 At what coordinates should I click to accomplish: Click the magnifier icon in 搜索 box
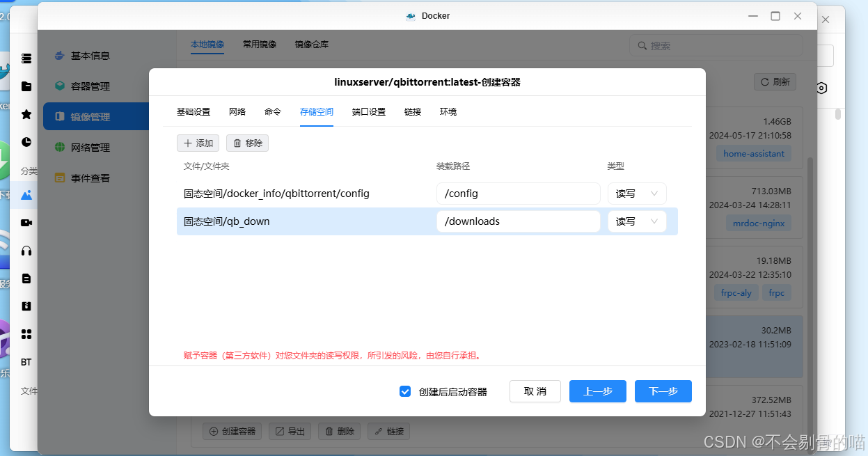point(642,46)
